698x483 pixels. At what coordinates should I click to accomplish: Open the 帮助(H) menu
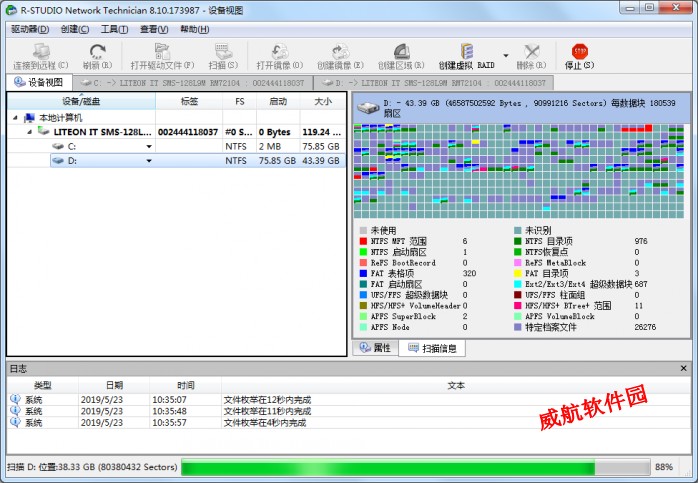[195, 29]
